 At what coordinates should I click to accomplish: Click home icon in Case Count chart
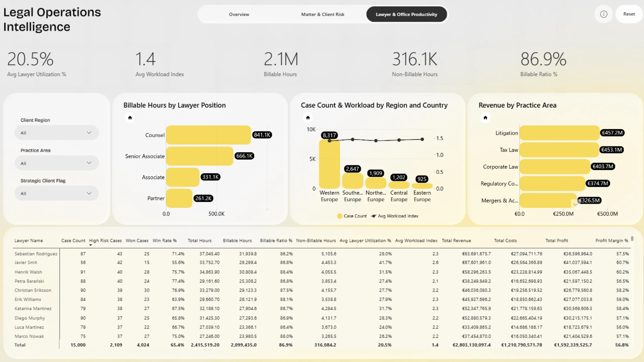(x=308, y=118)
